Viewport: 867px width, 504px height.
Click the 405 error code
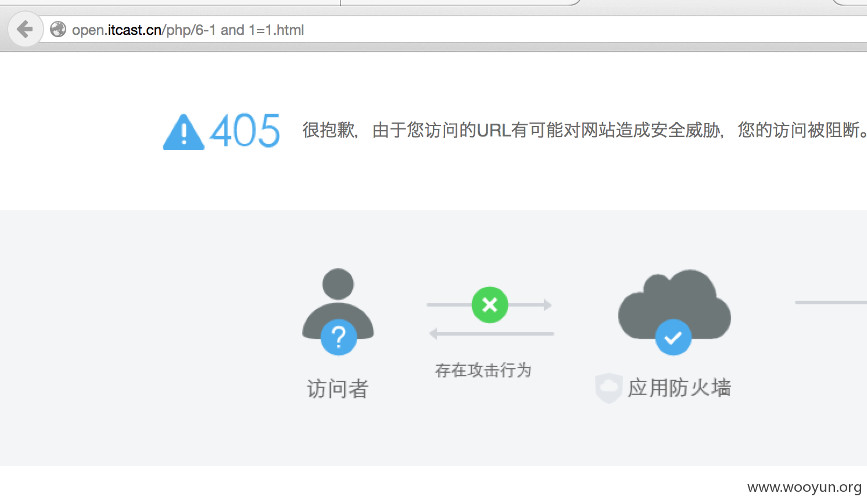coord(245,131)
